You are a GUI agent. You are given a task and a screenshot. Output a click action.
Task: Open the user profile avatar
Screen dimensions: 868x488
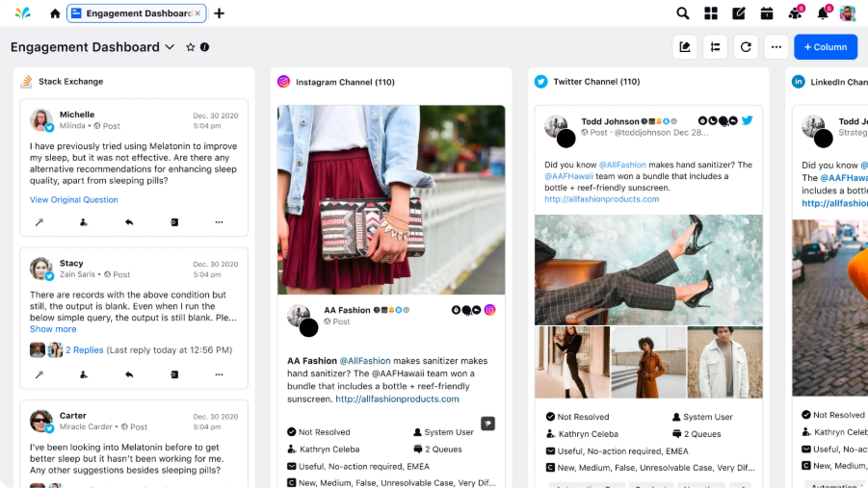848,13
